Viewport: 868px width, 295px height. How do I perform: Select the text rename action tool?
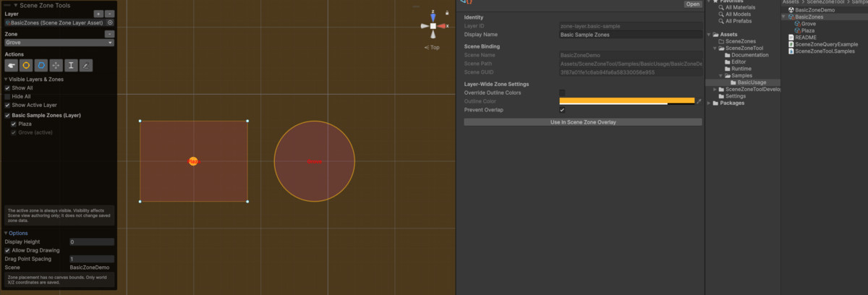pyautogui.click(x=71, y=66)
